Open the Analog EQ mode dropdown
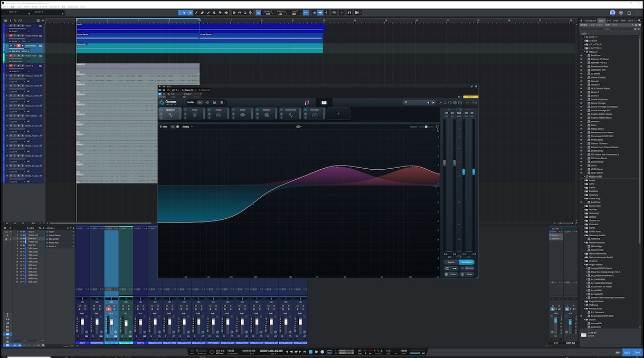The height and width of the screenshot is (358, 644). (x=187, y=127)
